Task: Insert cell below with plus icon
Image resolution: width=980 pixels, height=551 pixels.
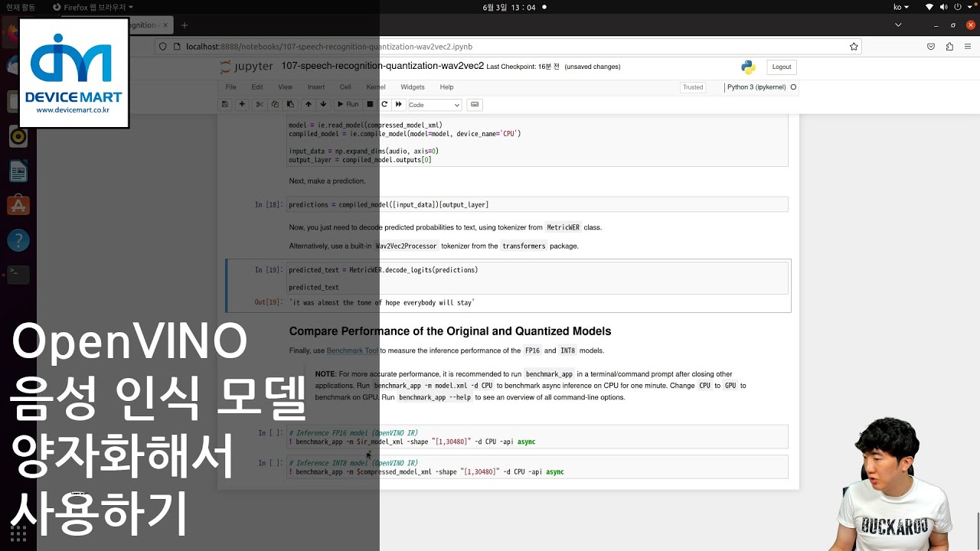Action: (x=242, y=104)
